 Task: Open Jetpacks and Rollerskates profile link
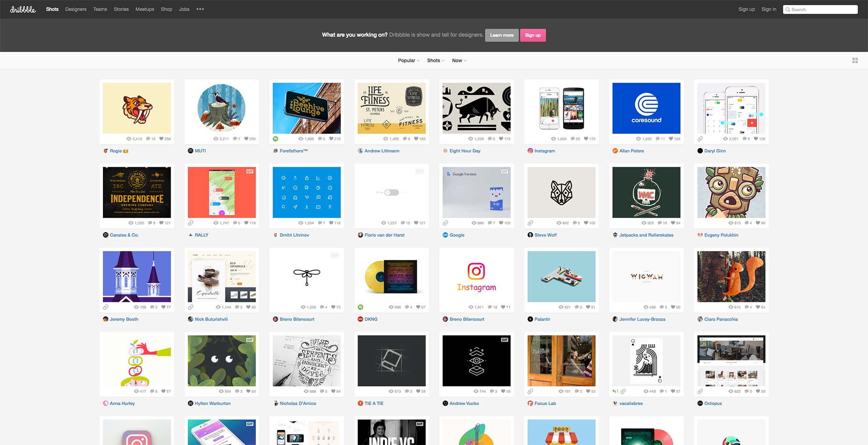point(646,235)
